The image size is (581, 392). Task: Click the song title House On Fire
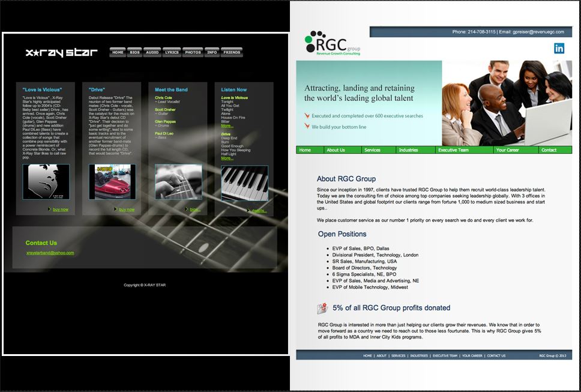point(233,118)
